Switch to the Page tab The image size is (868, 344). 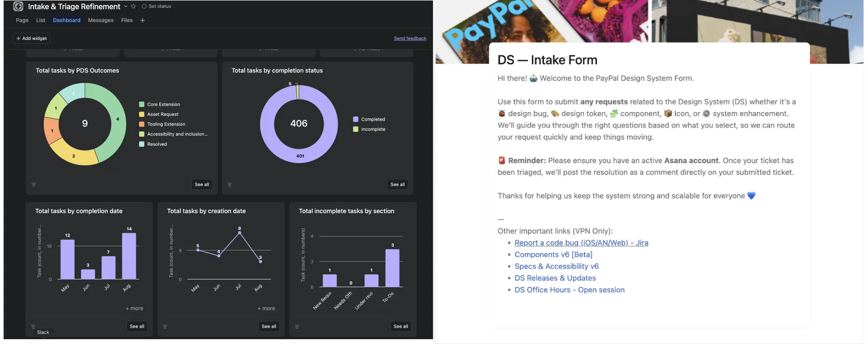coord(22,20)
